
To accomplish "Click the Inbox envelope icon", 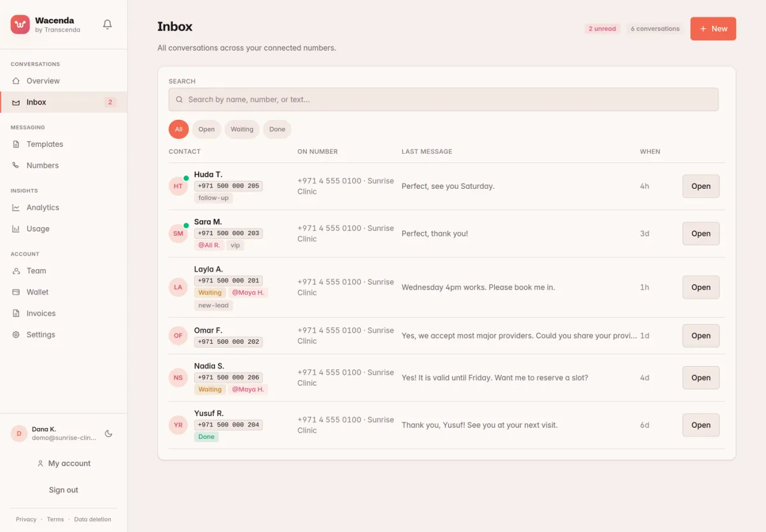I will click(16, 102).
